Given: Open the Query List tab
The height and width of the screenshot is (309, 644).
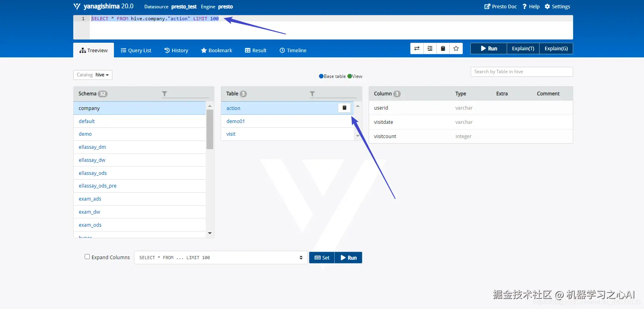Looking at the screenshot, I should pos(136,50).
